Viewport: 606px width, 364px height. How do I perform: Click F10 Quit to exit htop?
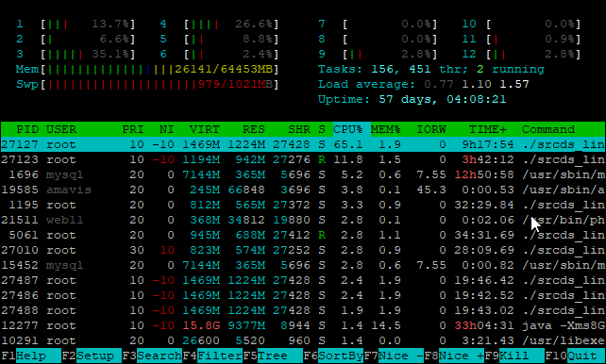pyautogui.click(x=575, y=356)
